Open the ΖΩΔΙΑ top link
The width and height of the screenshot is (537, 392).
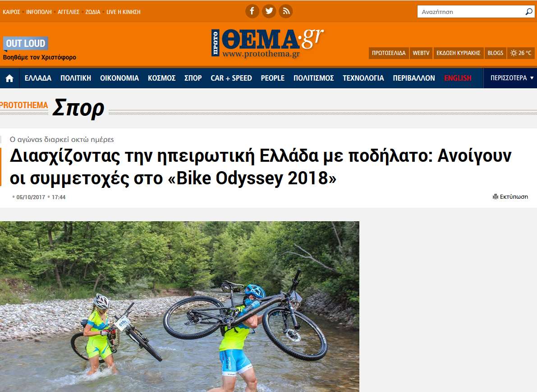93,12
